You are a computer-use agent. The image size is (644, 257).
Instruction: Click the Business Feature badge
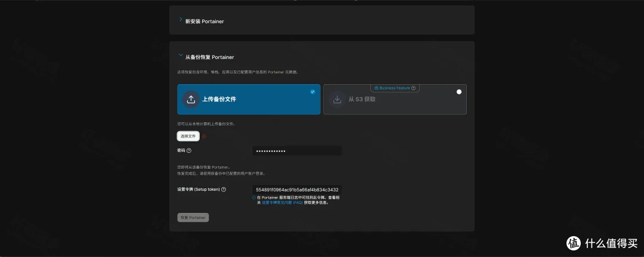(x=395, y=88)
